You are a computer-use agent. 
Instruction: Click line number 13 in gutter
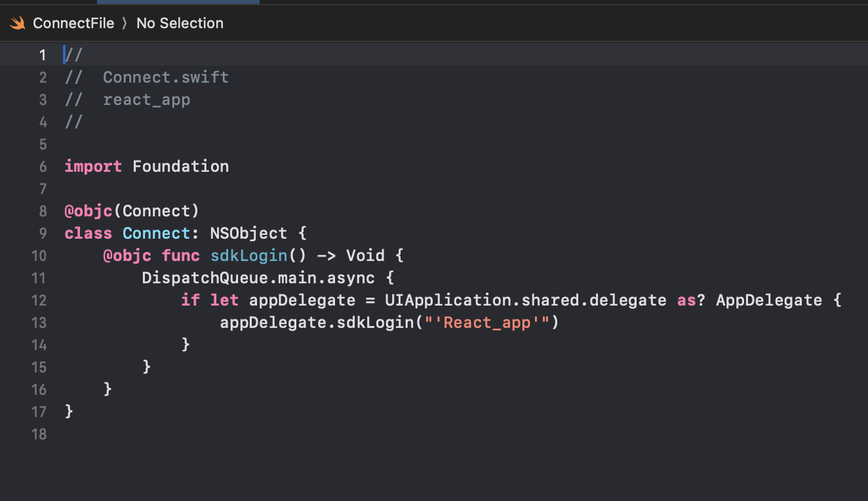pos(39,323)
